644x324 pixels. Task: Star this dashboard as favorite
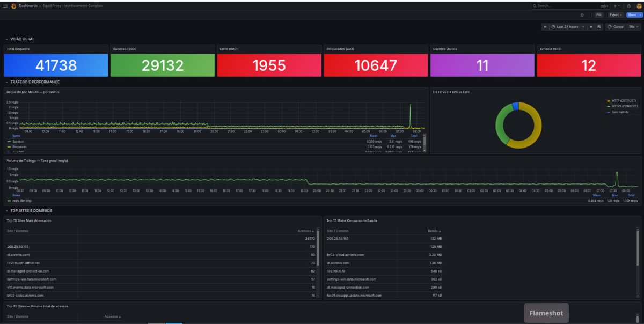click(x=582, y=15)
